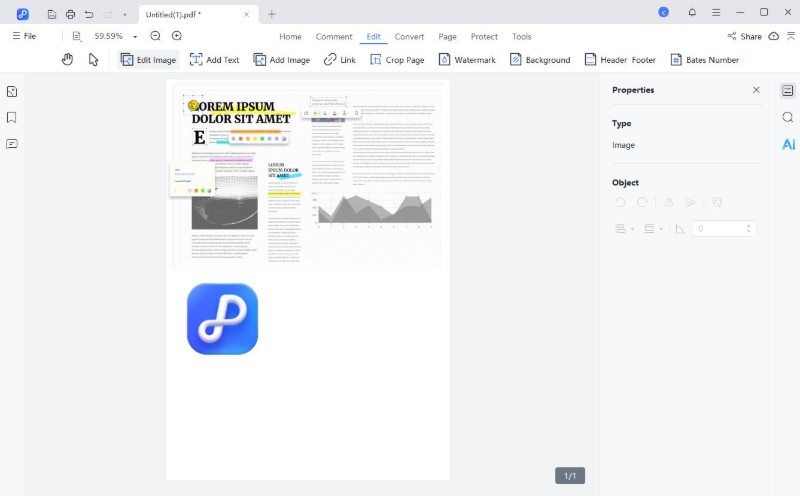Open the search icon in right sidebar
Viewport: 800px width, 496px height.
(x=788, y=117)
